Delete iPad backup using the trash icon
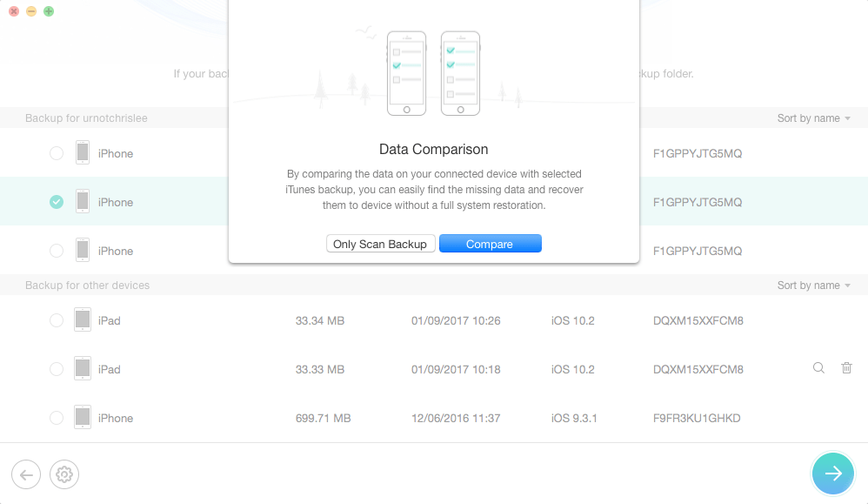 pyautogui.click(x=846, y=368)
